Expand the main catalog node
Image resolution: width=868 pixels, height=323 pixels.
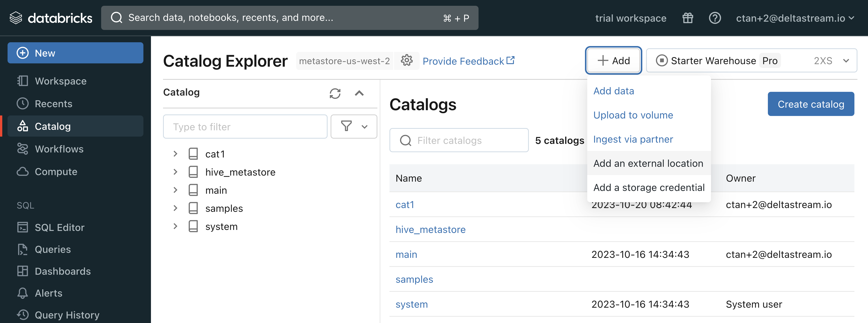pyautogui.click(x=175, y=190)
